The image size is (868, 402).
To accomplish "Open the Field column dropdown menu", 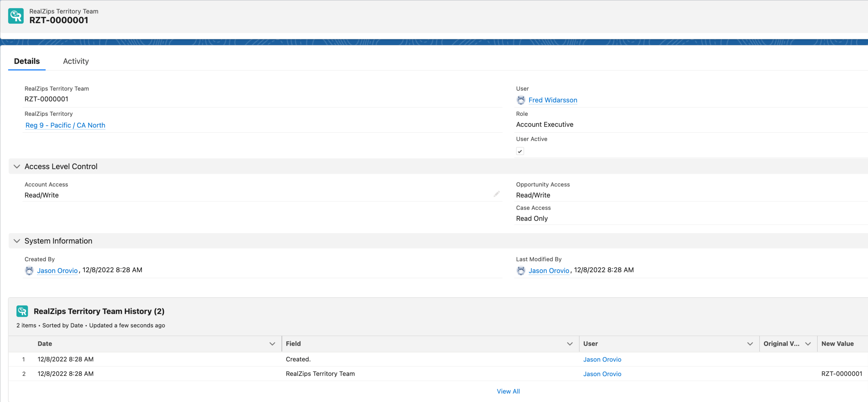I will coord(569,344).
